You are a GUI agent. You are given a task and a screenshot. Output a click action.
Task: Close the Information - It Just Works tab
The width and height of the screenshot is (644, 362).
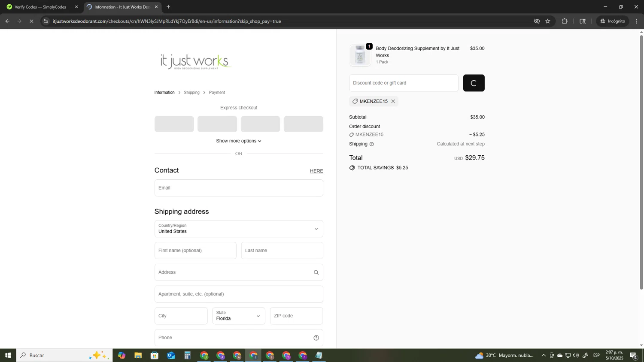pyautogui.click(x=156, y=7)
